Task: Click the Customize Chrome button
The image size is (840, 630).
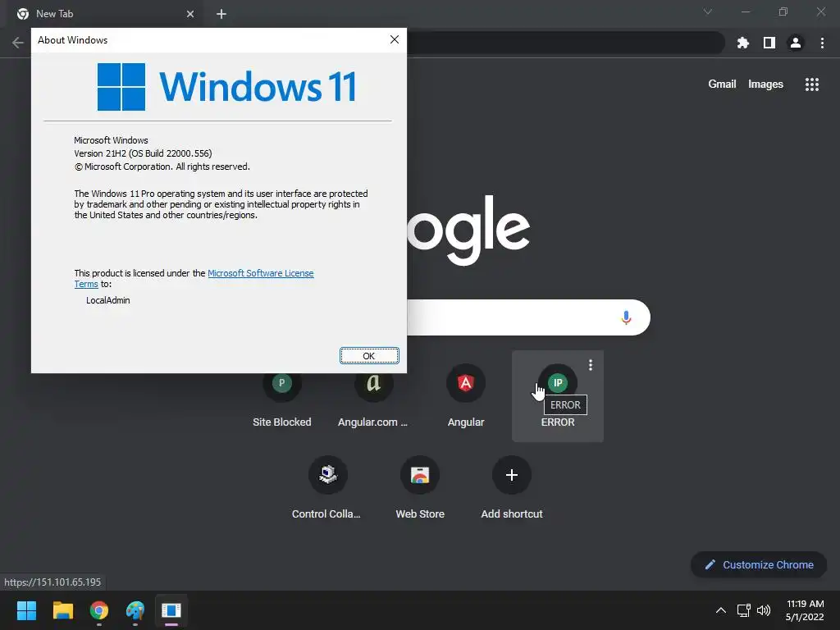Action: 759,564
